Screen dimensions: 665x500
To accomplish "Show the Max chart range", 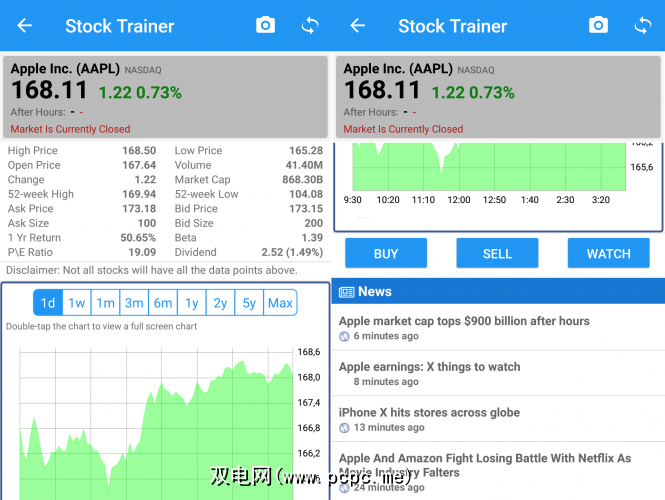I will click(x=280, y=303).
